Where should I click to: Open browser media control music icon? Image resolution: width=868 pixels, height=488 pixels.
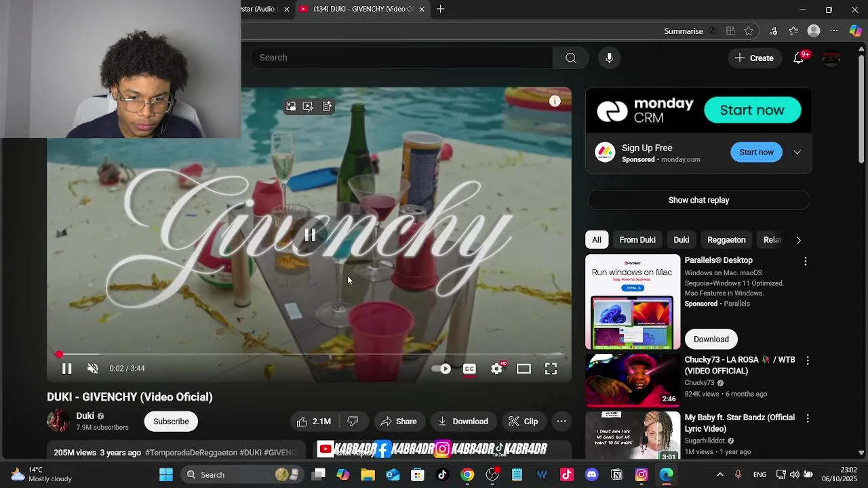[x=773, y=31]
